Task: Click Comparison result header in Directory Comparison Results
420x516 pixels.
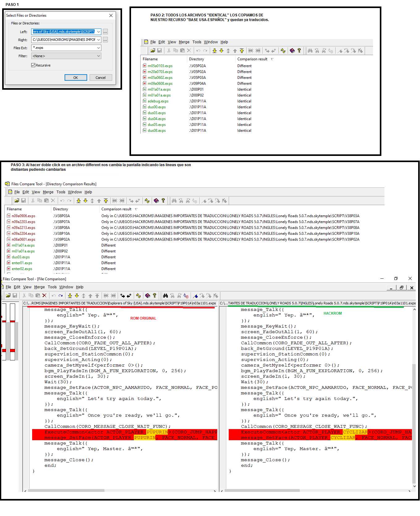Action: coord(117,209)
